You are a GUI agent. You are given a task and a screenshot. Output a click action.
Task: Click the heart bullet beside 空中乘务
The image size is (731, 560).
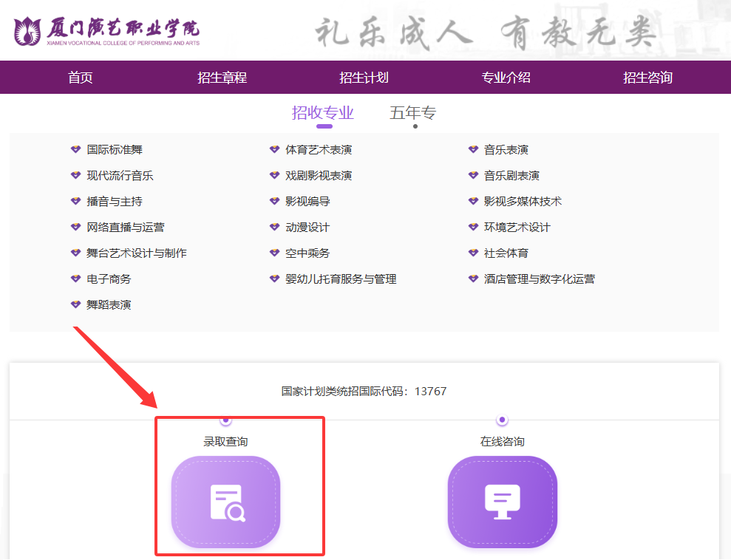tap(275, 253)
